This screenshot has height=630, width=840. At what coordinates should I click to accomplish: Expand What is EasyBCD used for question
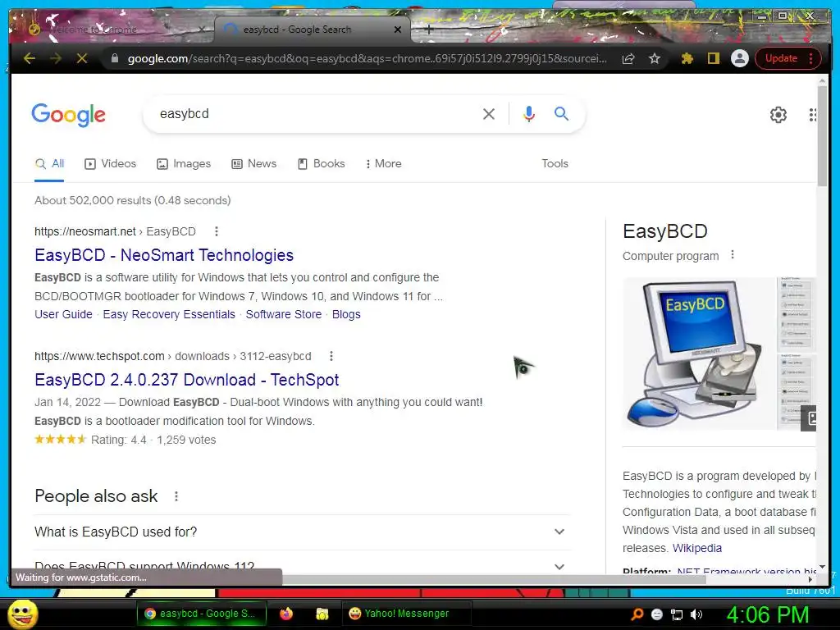[x=301, y=532]
